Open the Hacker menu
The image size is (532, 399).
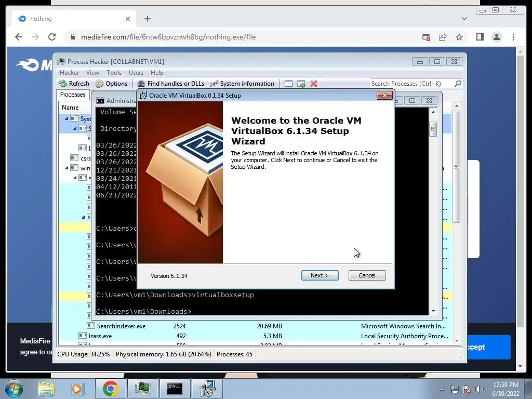click(x=69, y=73)
